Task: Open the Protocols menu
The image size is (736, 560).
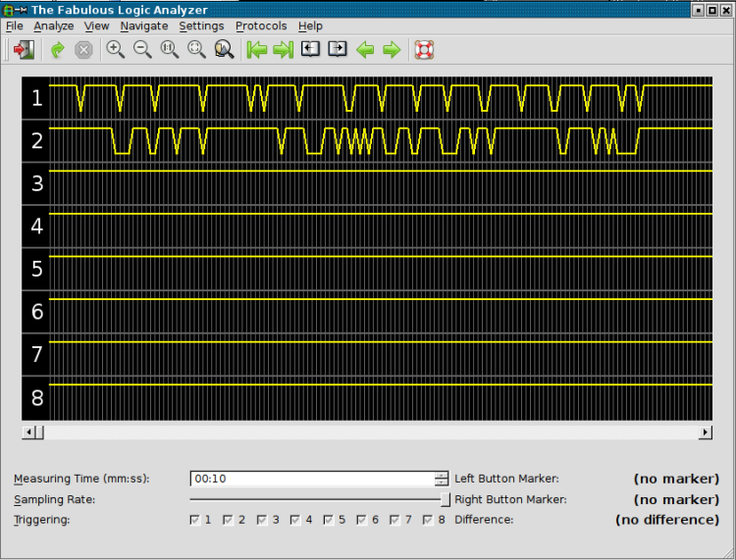Action: 261,25
